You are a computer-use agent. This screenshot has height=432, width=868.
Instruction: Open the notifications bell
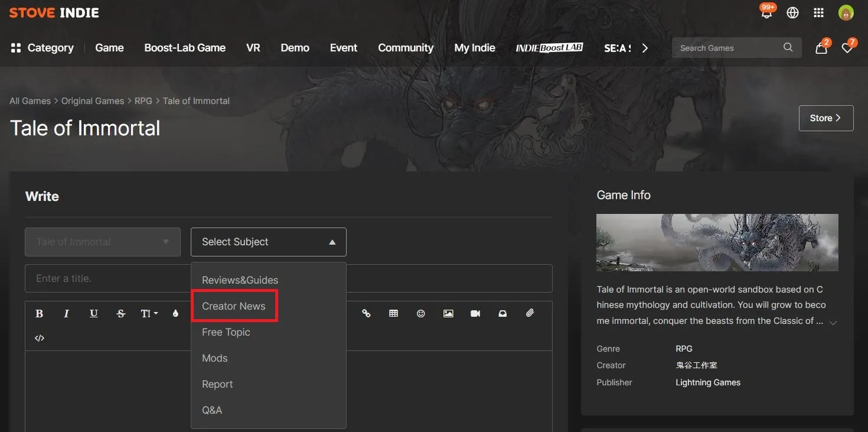click(766, 13)
